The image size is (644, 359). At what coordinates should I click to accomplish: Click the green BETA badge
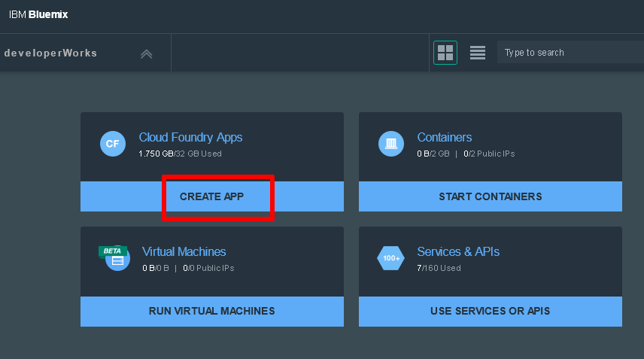pos(112,251)
